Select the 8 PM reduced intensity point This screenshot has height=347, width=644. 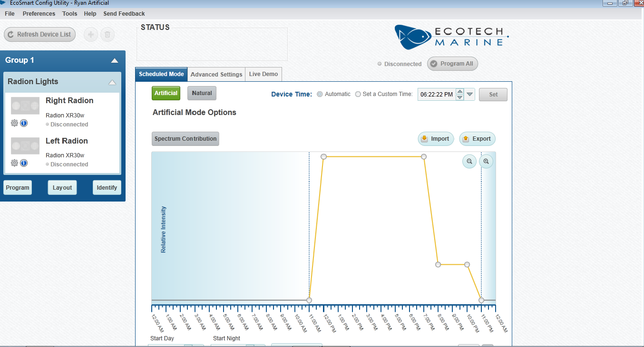point(438,264)
